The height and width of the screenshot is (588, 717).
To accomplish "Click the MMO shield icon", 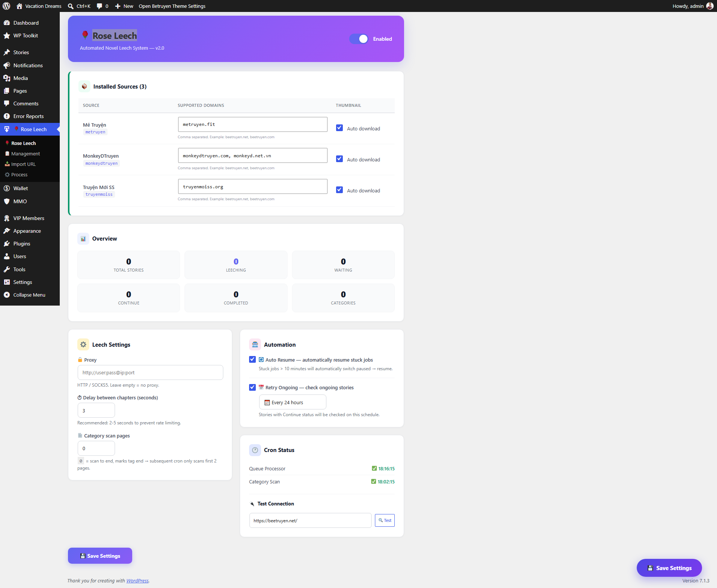I will tap(7, 201).
